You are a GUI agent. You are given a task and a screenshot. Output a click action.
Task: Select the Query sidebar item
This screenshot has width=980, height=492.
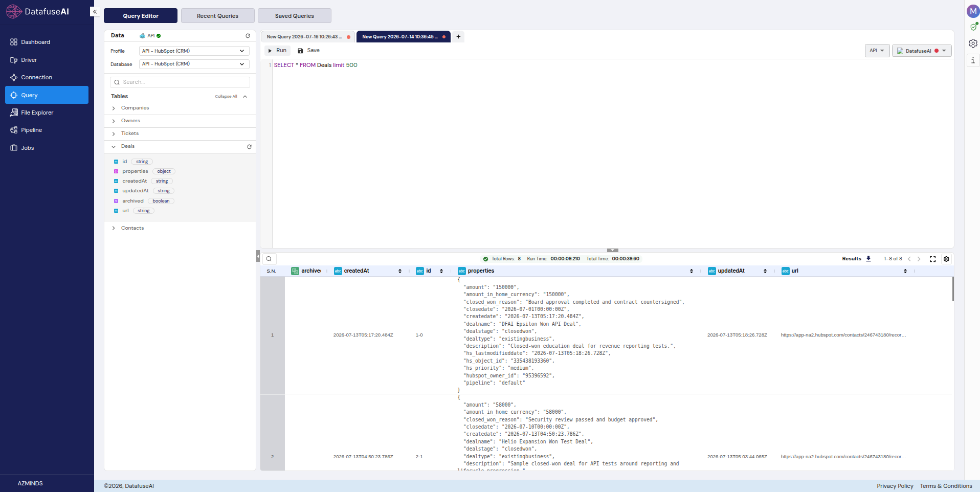tap(47, 95)
